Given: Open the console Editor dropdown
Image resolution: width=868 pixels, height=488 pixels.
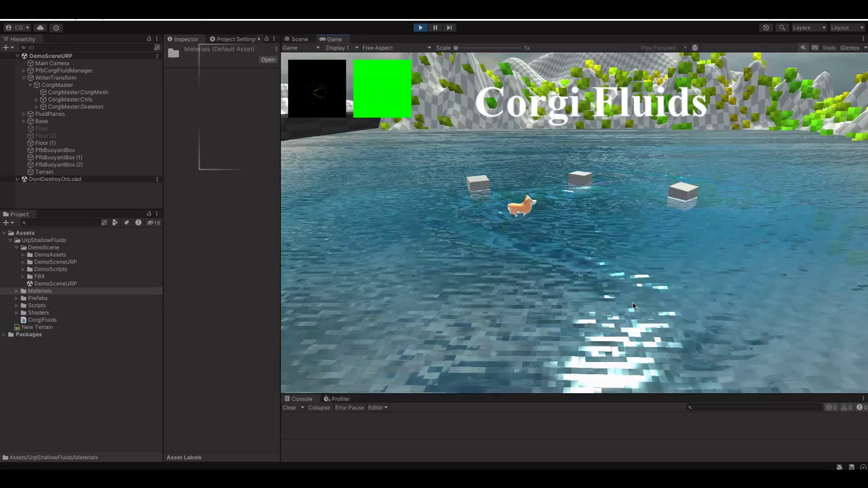Looking at the screenshot, I should [x=378, y=407].
